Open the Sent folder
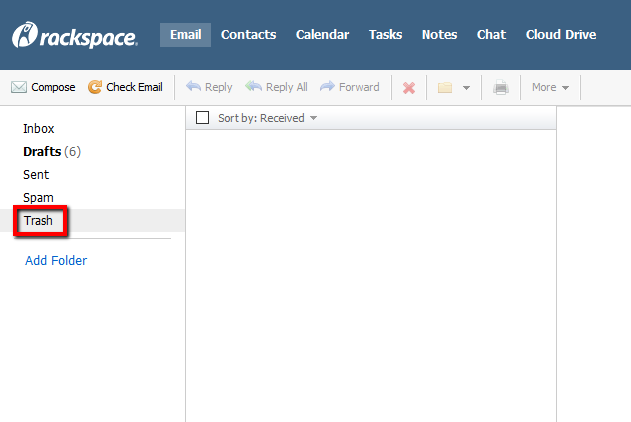This screenshot has height=422, width=631. (x=36, y=175)
